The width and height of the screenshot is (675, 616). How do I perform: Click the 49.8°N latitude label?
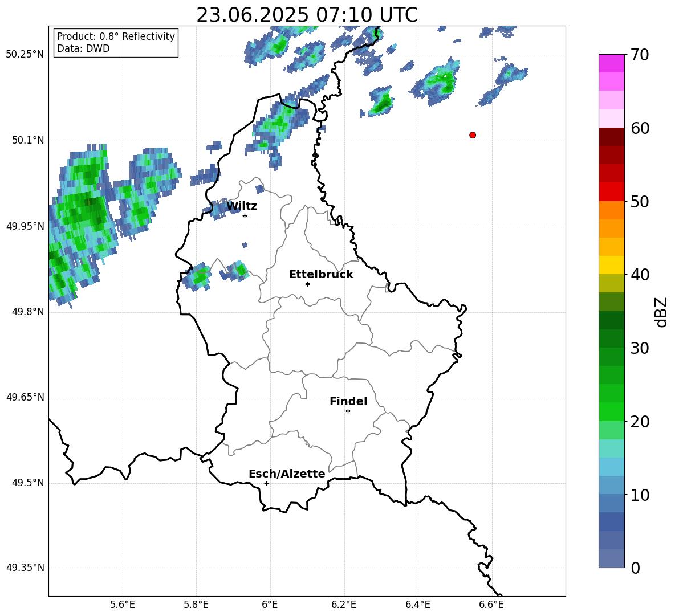28,312
